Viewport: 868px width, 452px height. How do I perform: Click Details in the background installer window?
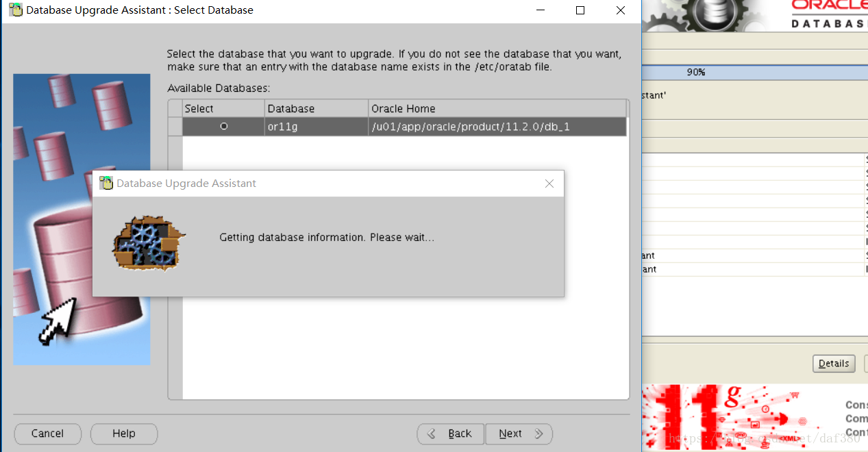834,364
